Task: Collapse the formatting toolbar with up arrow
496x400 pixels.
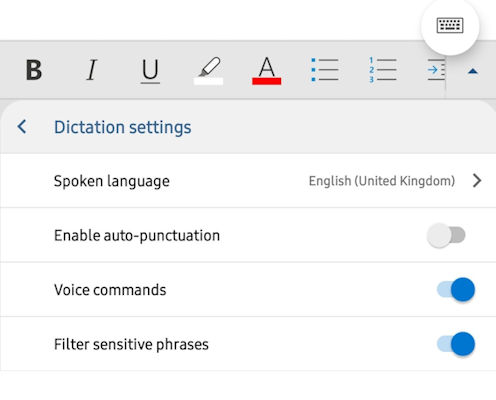Action: 473,71
